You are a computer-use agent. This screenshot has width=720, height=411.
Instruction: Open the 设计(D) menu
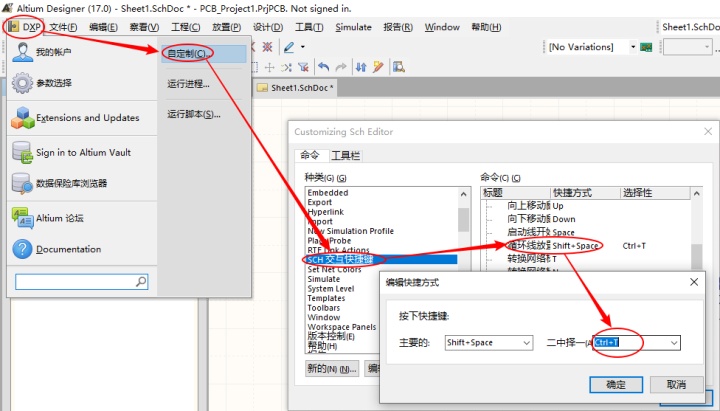tap(268, 27)
